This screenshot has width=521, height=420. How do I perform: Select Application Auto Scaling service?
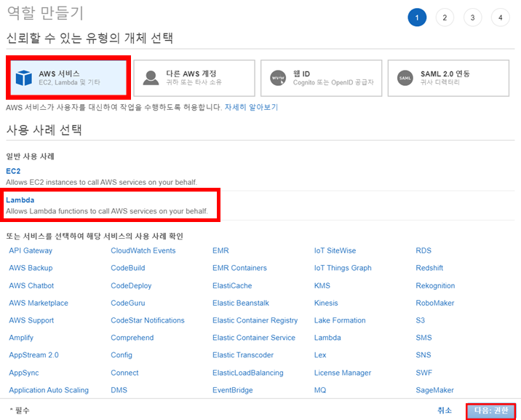point(49,390)
